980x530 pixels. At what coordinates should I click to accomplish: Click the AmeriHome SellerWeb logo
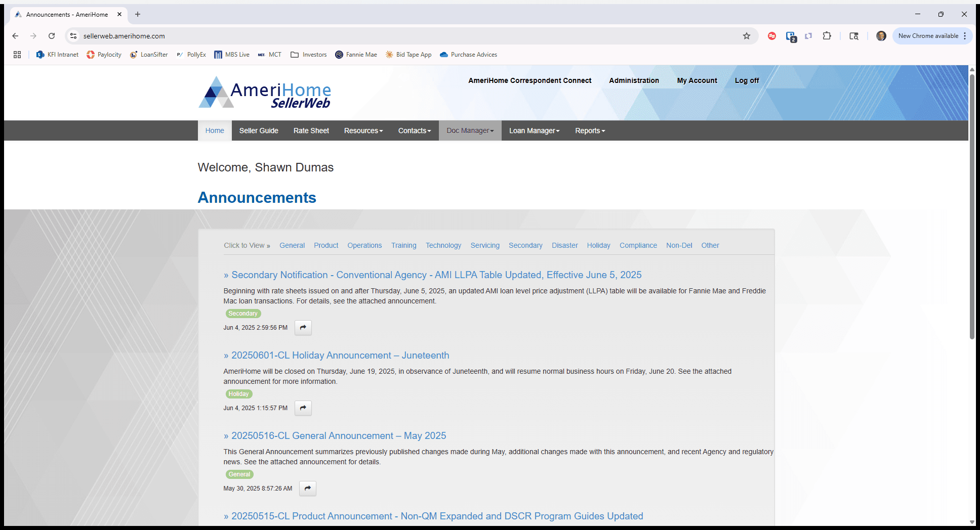[265, 93]
